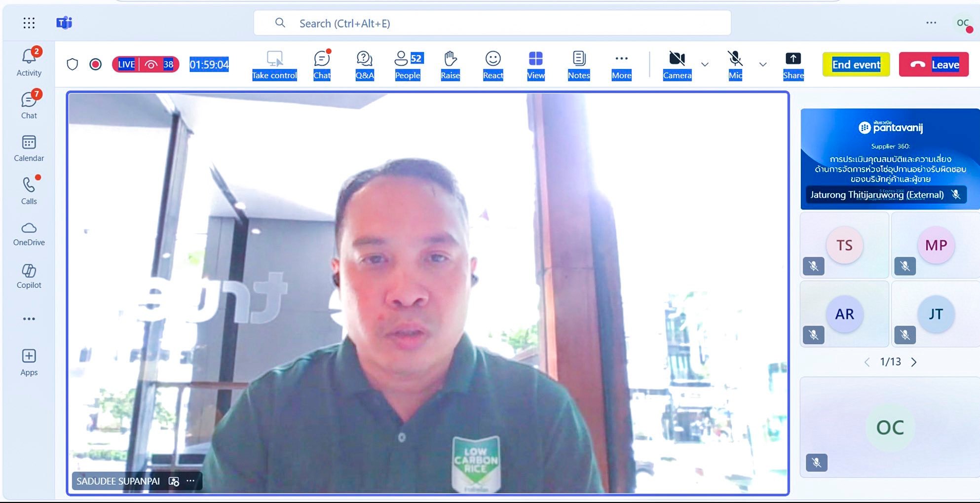
Task: Open the Q&A panel
Action: (364, 64)
